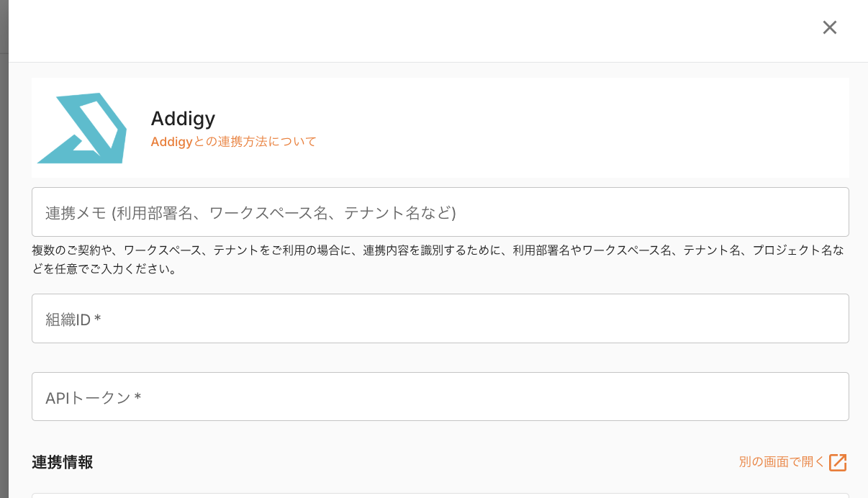Click the panel edge below 連携情報

(440, 495)
